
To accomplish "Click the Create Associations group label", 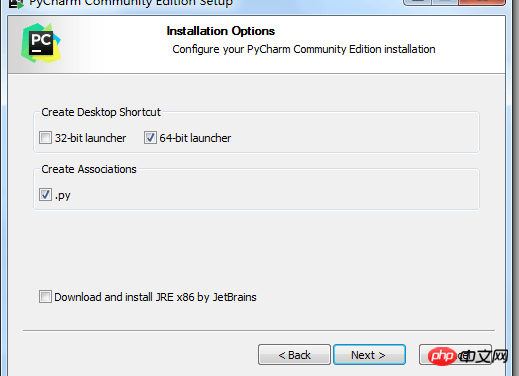I will coord(89,169).
